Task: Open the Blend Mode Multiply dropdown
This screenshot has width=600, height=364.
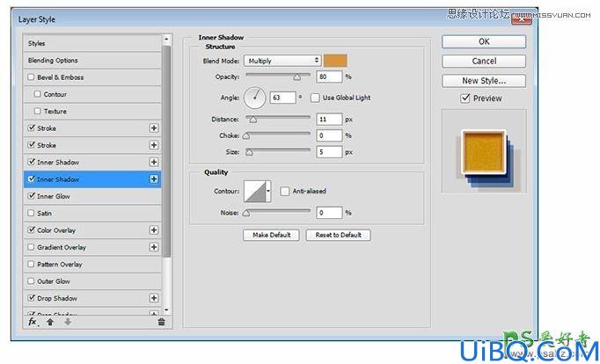Action: [x=282, y=61]
